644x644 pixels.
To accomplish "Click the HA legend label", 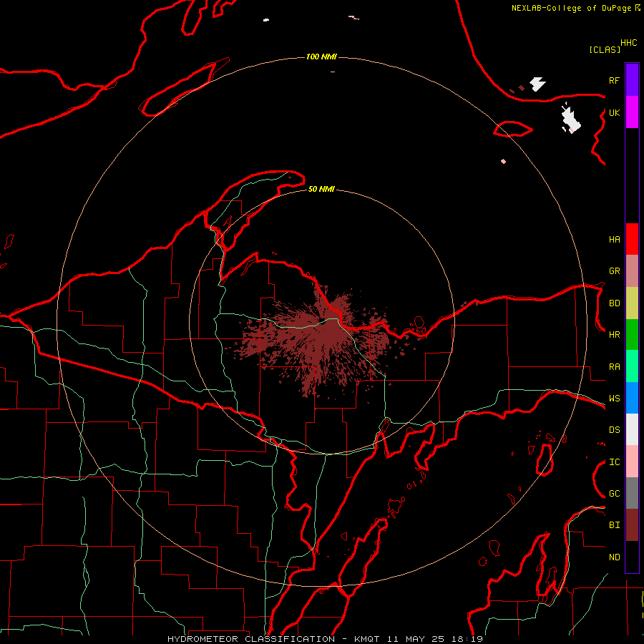I will [614, 240].
